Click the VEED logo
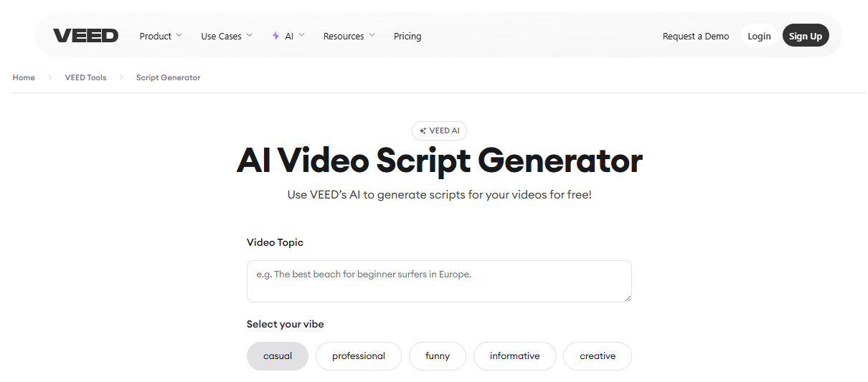The image size is (868, 382). (x=85, y=36)
